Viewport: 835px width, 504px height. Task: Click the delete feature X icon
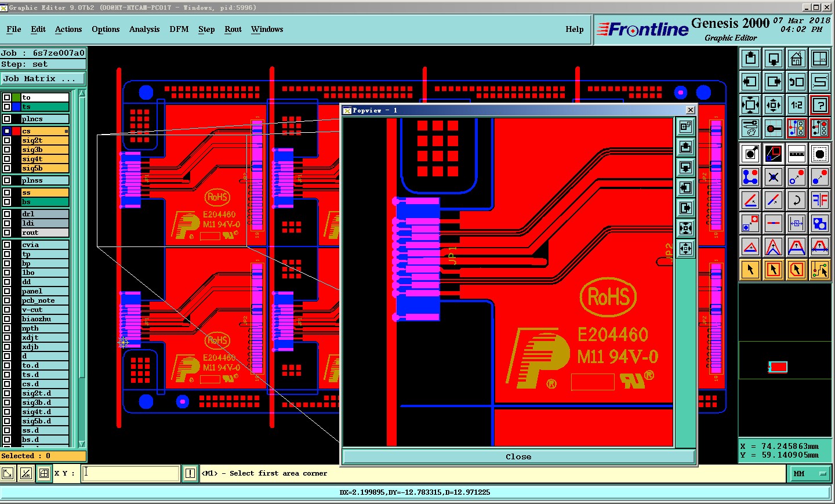pyautogui.click(x=774, y=177)
